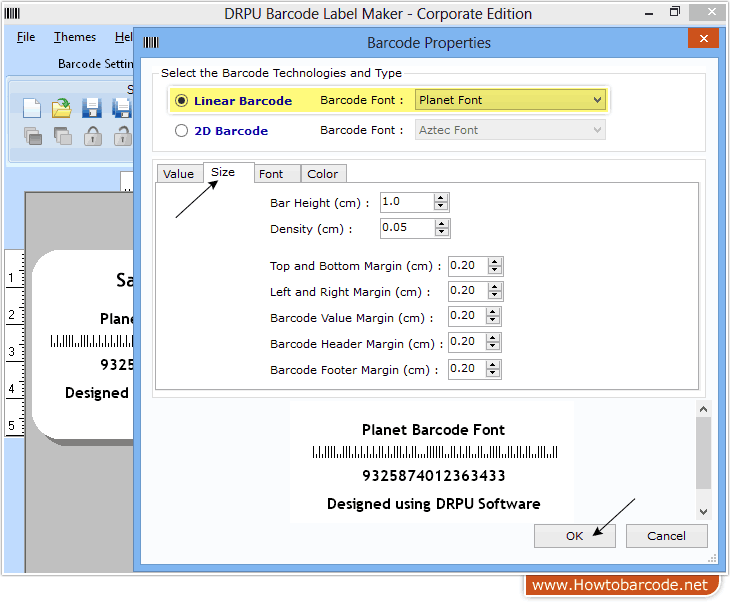The image size is (730, 602).
Task: Decrease Top and Bottom Margin value
Action: [494, 270]
